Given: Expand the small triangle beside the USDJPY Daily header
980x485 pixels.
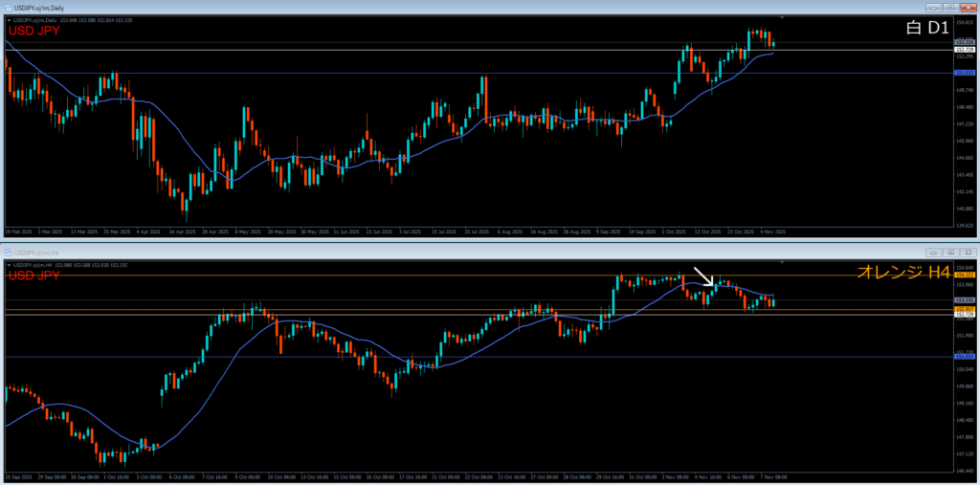Looking at the screenshot, I should click(x=8, y=20).
